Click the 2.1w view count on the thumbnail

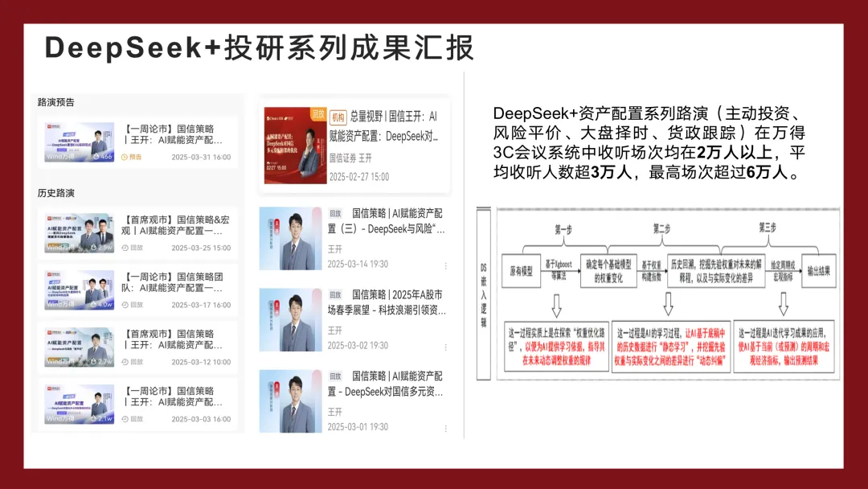click(x=102, y=419)
